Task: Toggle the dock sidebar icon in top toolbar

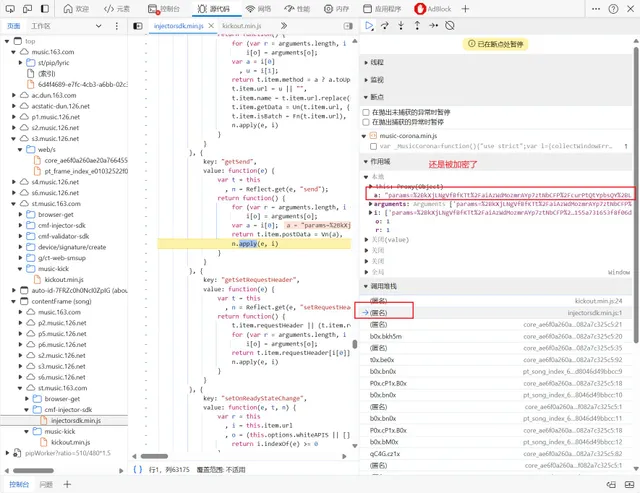Action: tap(45, 9)
